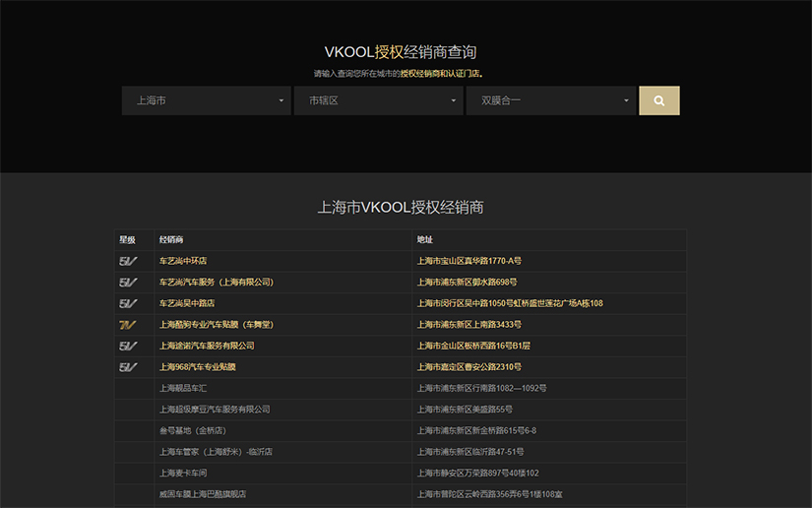Image resolution: width=812 pixels, height=508 pixels.
Task: Click the 5V badge beside 车艺尚吴中路店
Action: click(128, 303)
